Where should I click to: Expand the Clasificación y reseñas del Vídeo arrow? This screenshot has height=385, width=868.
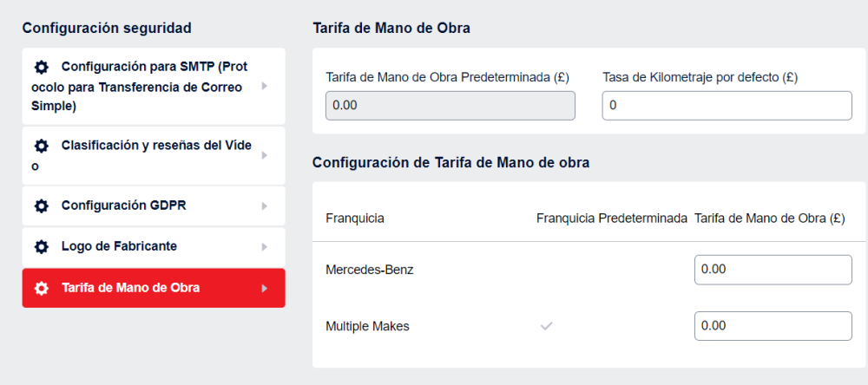[264, 156]
